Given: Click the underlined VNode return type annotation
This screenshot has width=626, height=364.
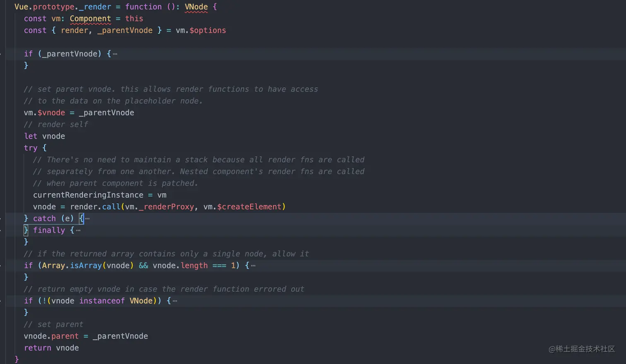Looking at the screenshot, I should tap(196, 7).
